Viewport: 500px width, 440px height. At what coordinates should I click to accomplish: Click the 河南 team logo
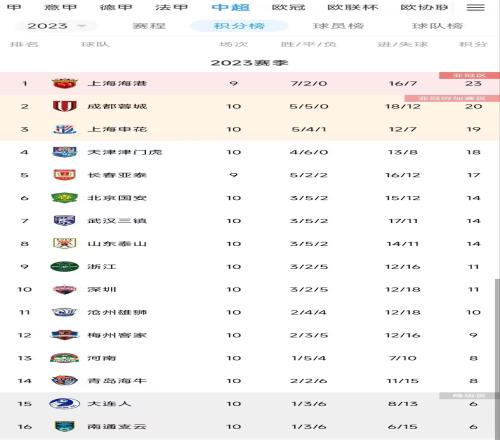pyautogui.click(x=65, y=358)
